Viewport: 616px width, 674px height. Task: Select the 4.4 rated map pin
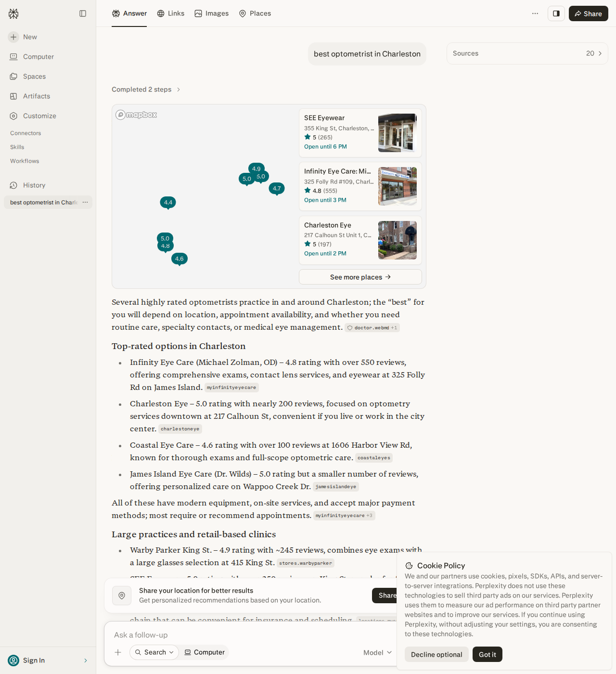168,203
